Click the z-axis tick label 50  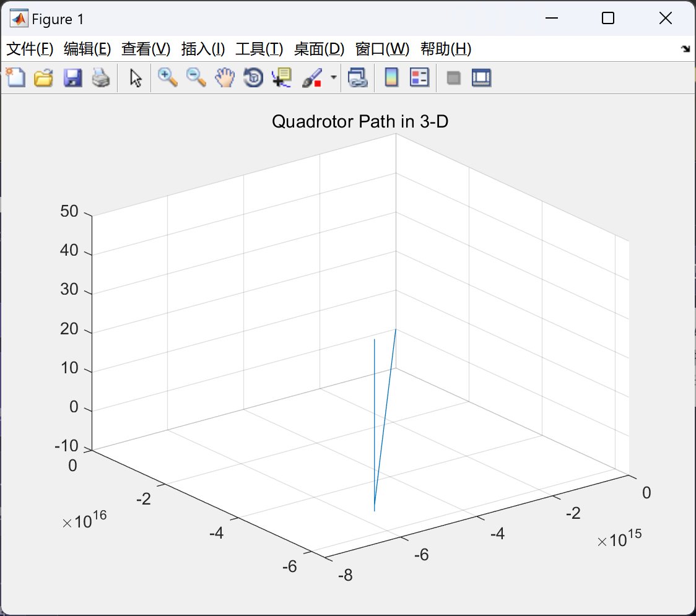[x=69, y=211]
